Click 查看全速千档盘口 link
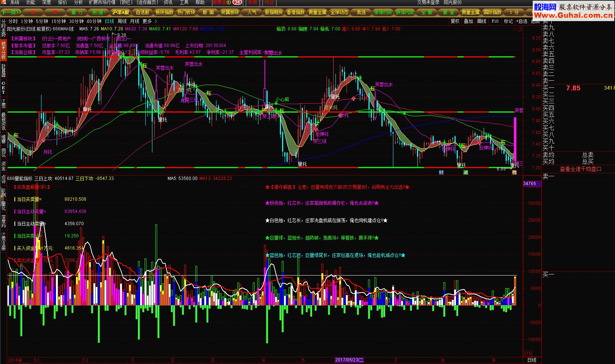 tap(581, 169)
